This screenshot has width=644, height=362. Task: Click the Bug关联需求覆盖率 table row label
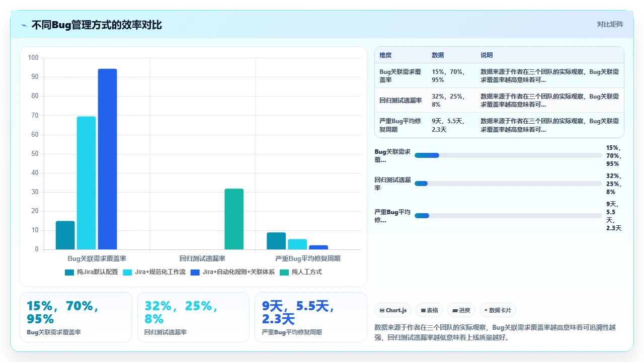point(401,75)
